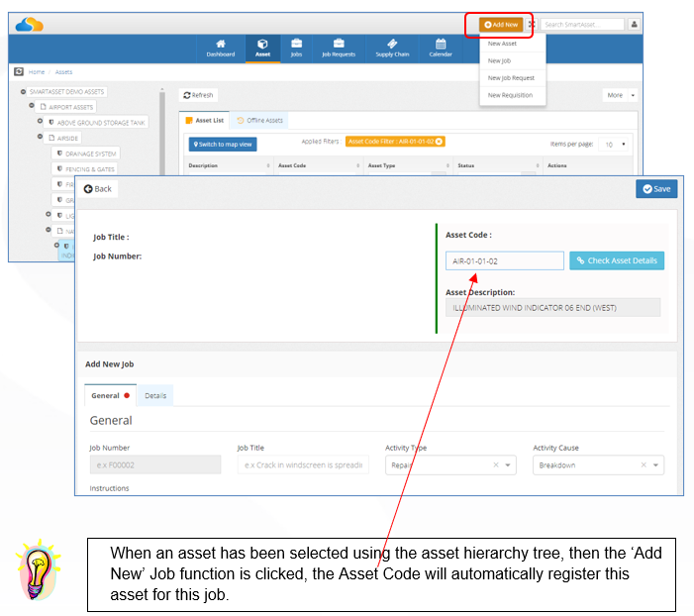The image size is (694, 616).
Task: Click the Job Title input field
Action: (303, 465)
